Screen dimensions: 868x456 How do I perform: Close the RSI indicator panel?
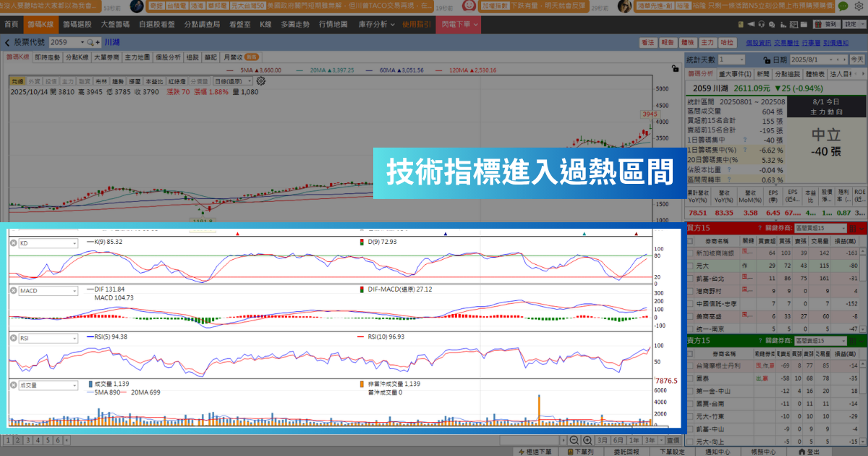coord(13,338)
